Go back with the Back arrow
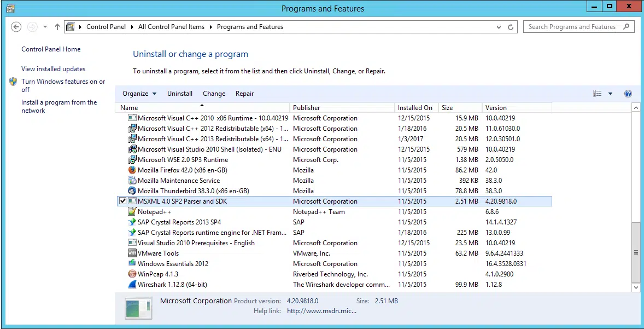 point(16,27)
